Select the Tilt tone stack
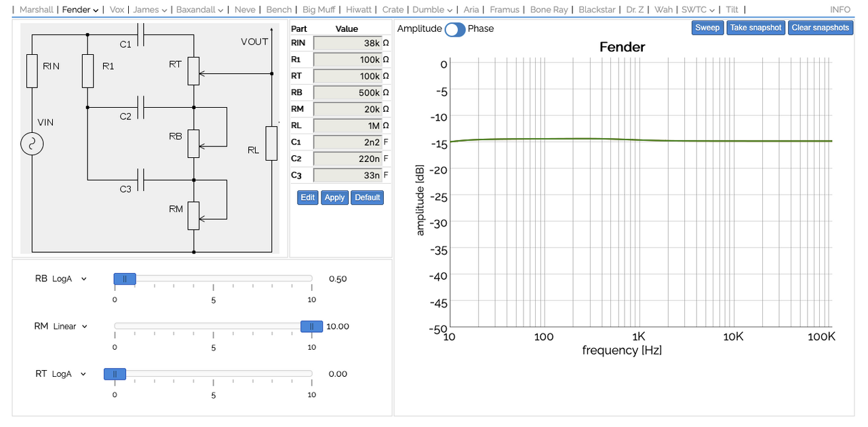868x427 pixels. (732, 9)
